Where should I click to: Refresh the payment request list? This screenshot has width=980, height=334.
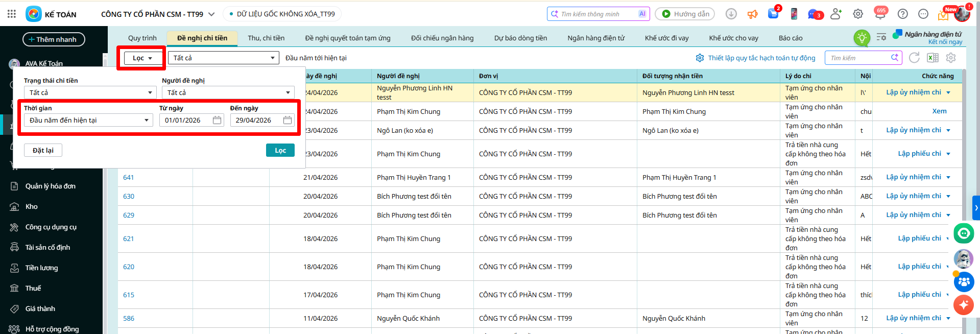[x=914, y=58]
